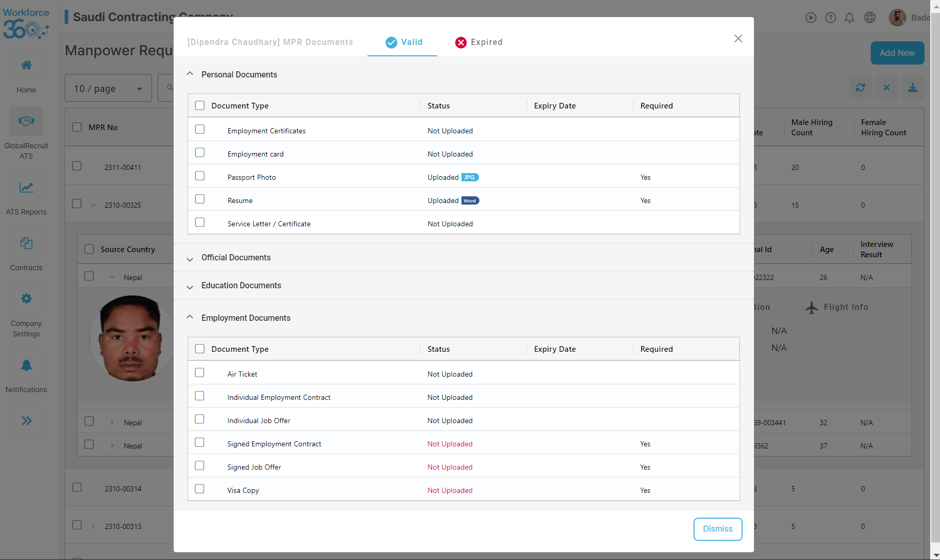Open Notifications bell in sidebar
Viewport: 940px width, 560px height.
(x=26, y=366)
